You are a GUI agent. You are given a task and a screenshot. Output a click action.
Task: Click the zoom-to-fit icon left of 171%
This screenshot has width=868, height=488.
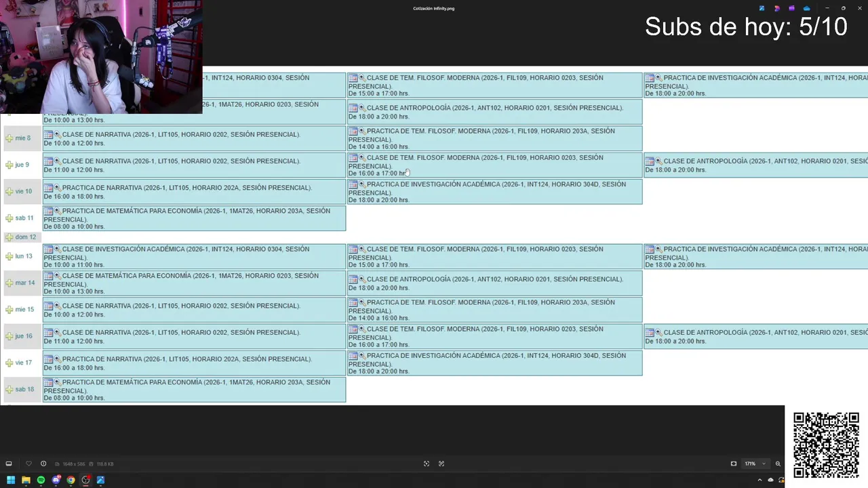click(734, 464)
